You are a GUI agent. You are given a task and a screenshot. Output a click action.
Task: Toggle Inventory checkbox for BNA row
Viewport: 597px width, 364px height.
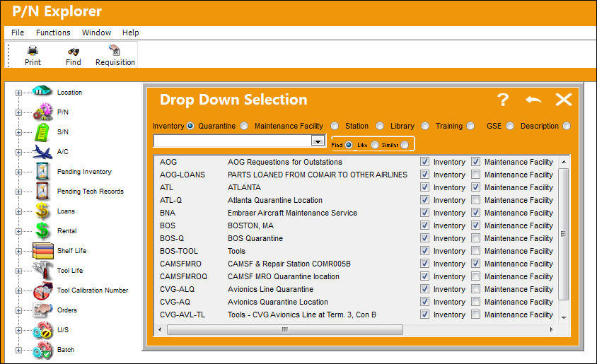424,213
